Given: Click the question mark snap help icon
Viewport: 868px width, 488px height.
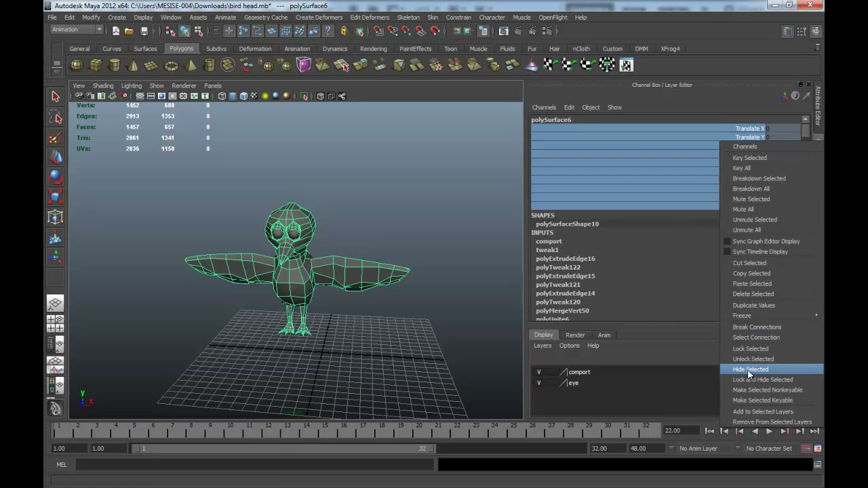Looking at the screenshot, I should [x=328, y=31].
